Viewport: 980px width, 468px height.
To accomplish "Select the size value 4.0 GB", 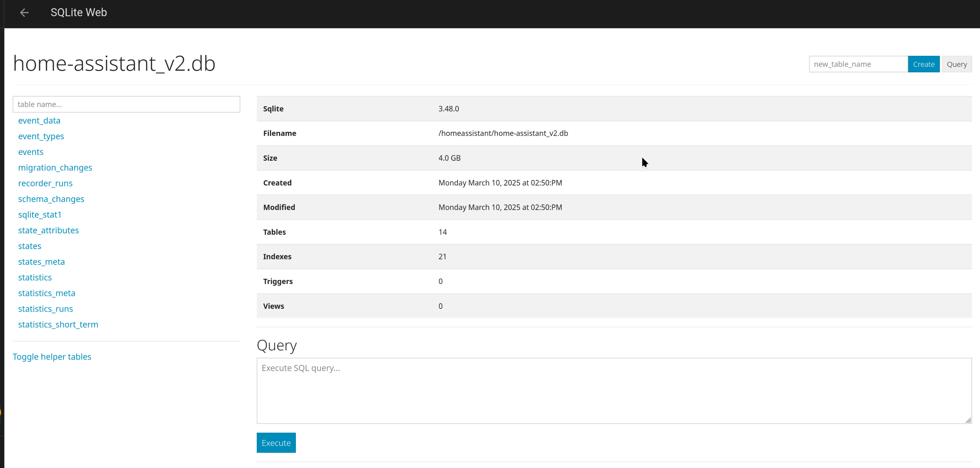I will (x=449, y=158).
